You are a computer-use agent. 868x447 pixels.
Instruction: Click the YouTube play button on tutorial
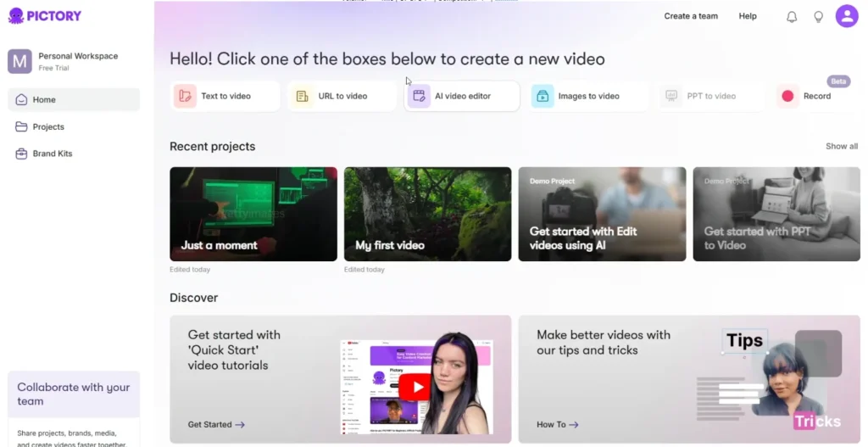[x=415, y=387]
